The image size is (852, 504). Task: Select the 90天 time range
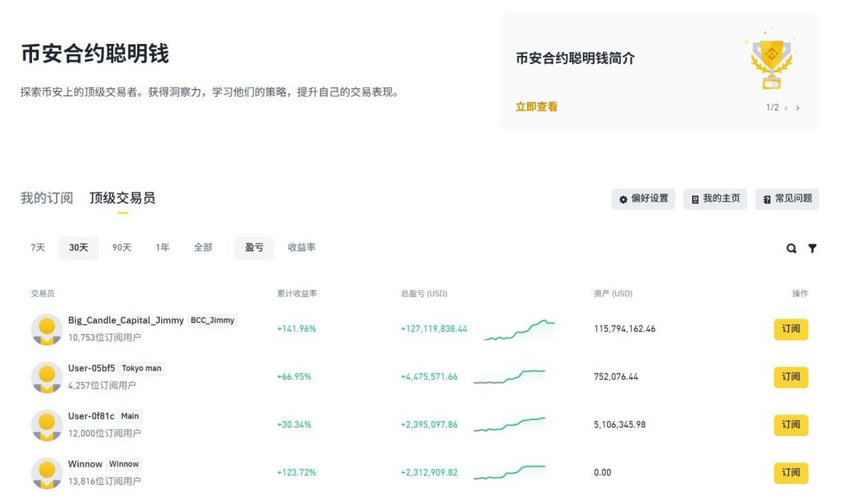tap(122, 248)
